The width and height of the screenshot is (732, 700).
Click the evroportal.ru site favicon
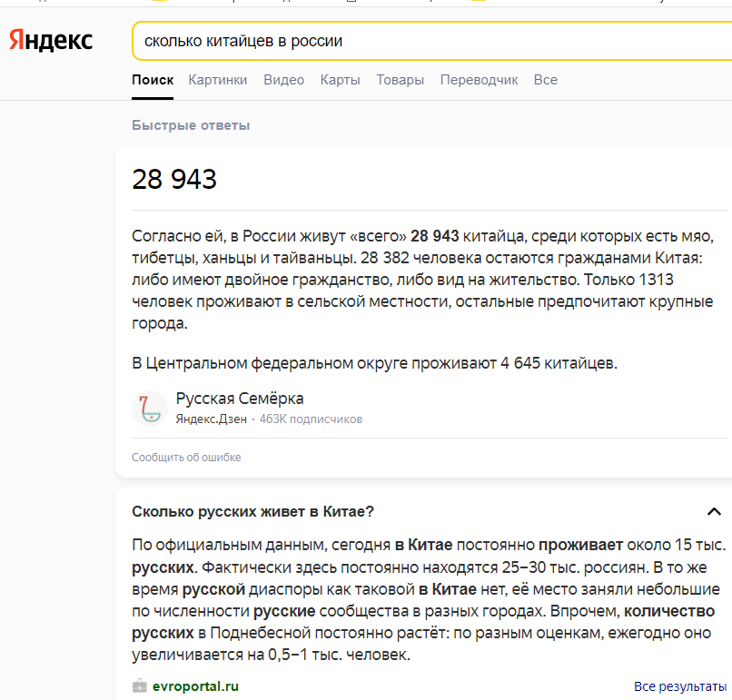pyautogui.click(x=140, y=686)
